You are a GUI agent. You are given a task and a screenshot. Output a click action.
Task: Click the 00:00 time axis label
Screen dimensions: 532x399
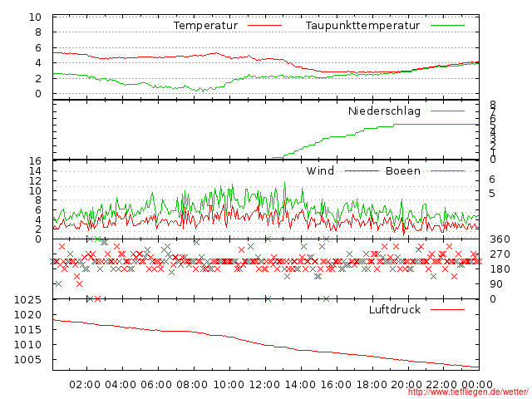pos(477,385)
